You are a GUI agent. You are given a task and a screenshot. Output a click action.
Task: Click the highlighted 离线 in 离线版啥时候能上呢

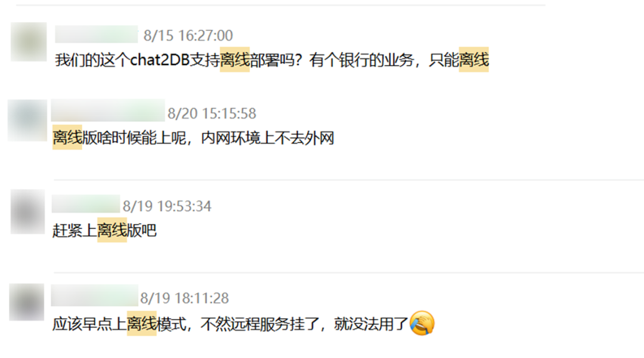67,138
